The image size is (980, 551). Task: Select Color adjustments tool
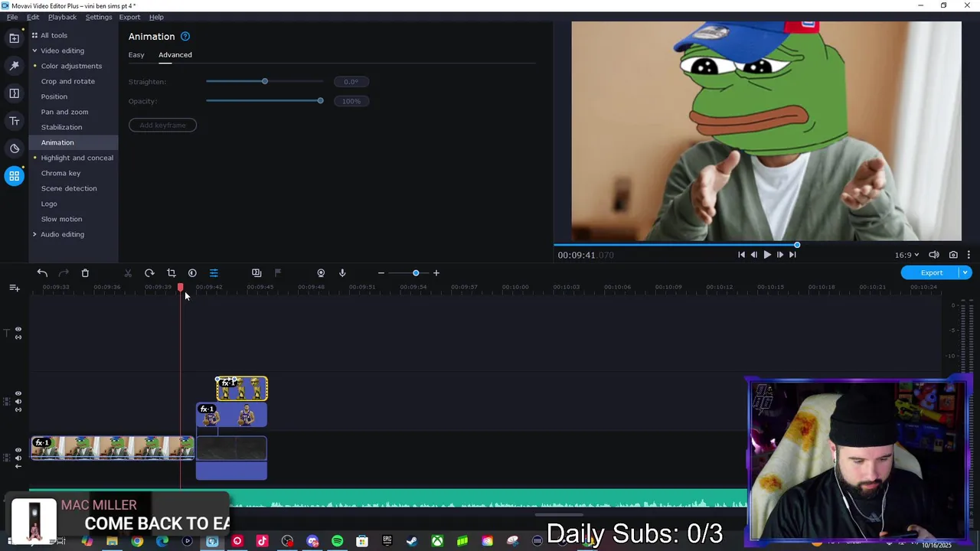point(71,66)
